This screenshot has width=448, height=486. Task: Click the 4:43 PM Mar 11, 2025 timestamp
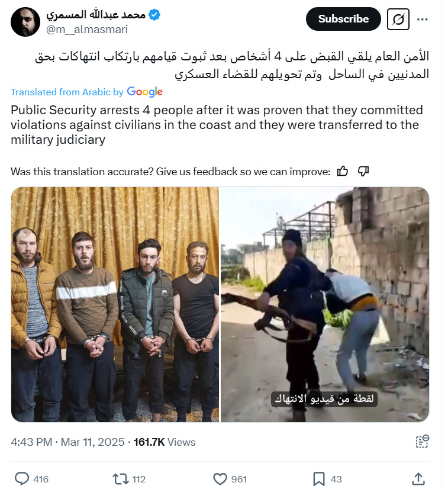67,442
